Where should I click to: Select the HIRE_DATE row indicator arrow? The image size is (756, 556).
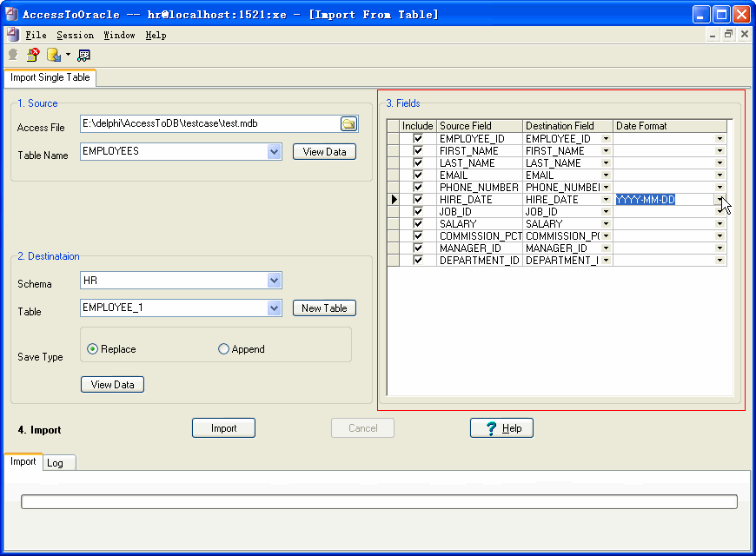click(394, 199)
